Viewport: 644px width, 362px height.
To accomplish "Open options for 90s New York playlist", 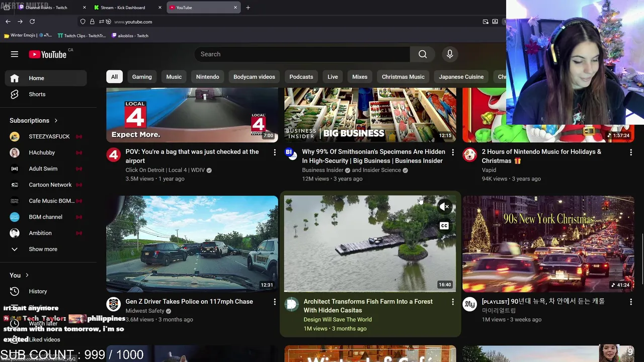I will [x=631, y=302].
